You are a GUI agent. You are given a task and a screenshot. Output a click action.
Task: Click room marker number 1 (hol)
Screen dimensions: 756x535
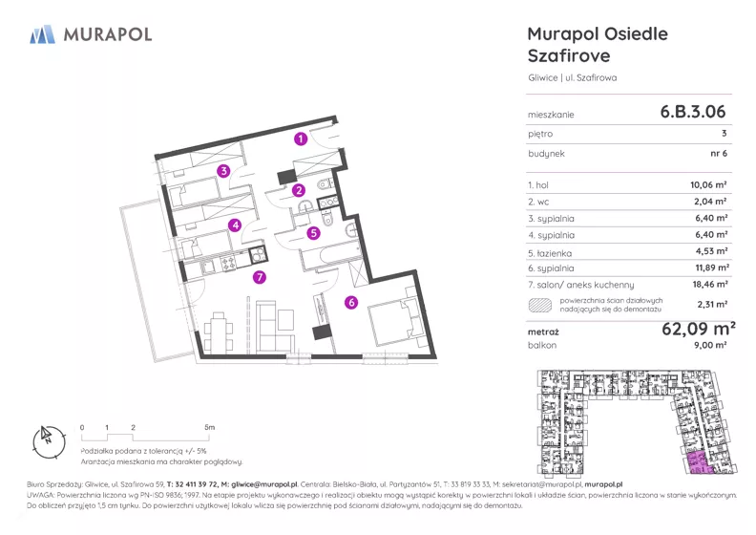click(301, 139)
